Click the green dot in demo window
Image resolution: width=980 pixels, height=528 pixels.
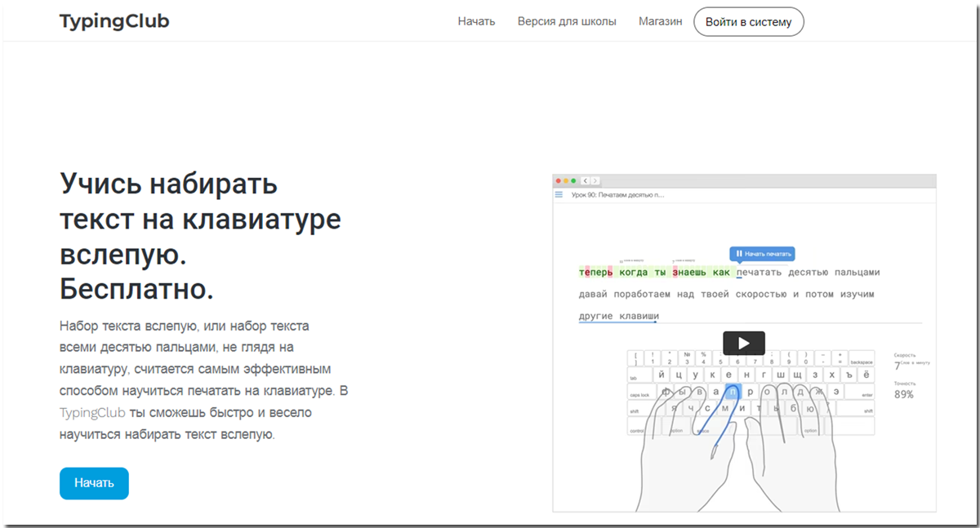coord(574,180)
